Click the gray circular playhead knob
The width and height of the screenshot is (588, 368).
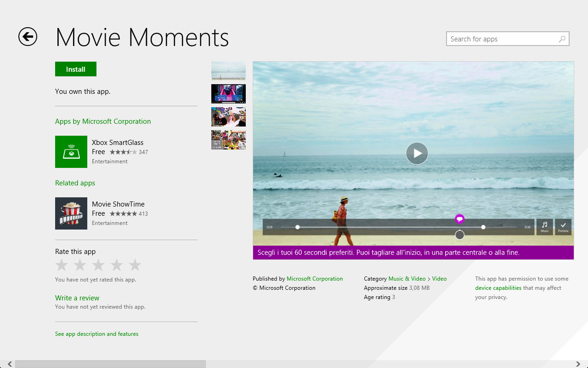tap(459, 235)
